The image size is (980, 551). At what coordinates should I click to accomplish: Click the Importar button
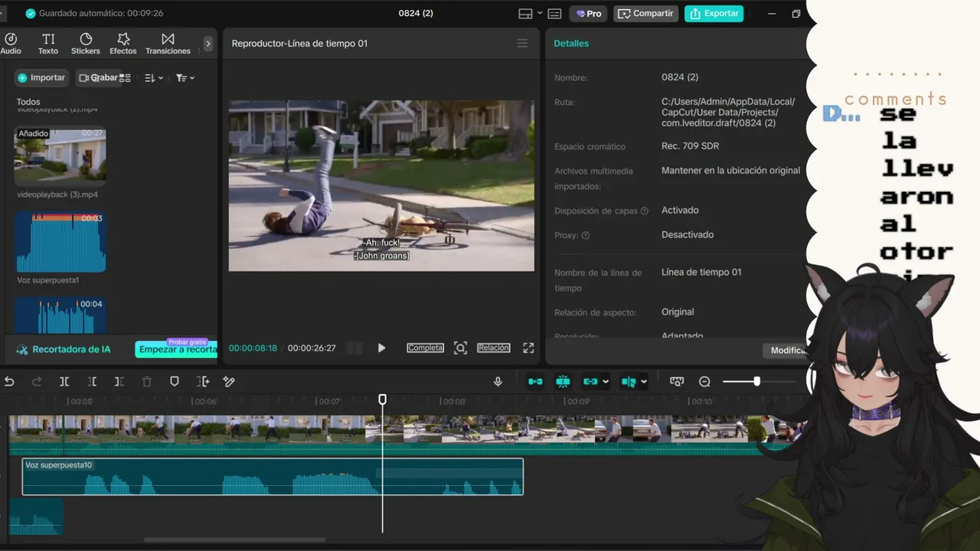pos(42,77)
